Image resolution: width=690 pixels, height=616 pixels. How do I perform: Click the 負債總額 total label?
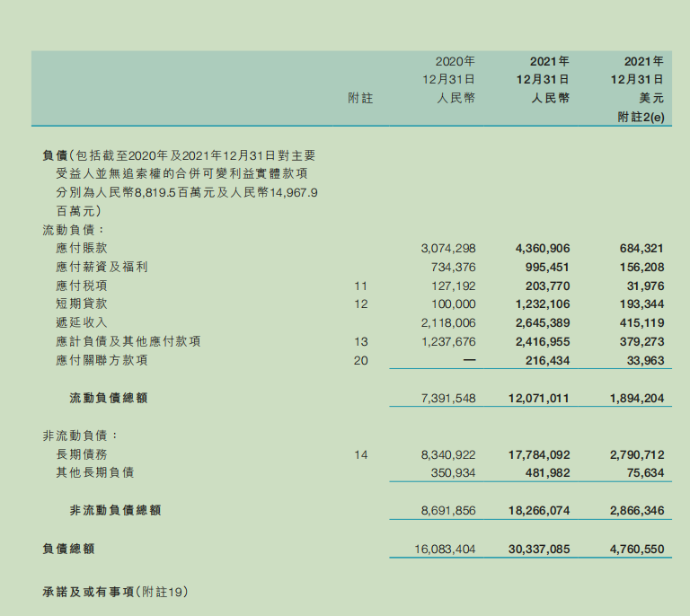point(68,549)
